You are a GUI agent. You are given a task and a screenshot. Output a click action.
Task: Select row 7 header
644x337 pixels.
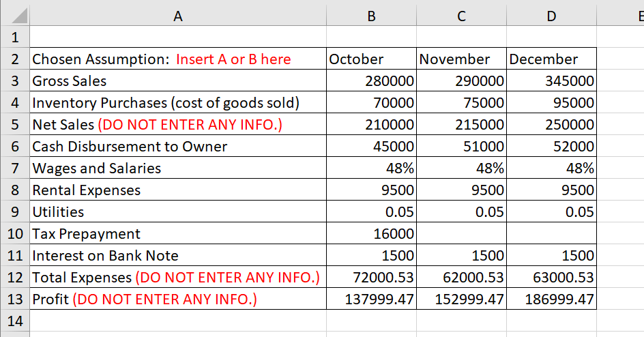tap(15, 167)
